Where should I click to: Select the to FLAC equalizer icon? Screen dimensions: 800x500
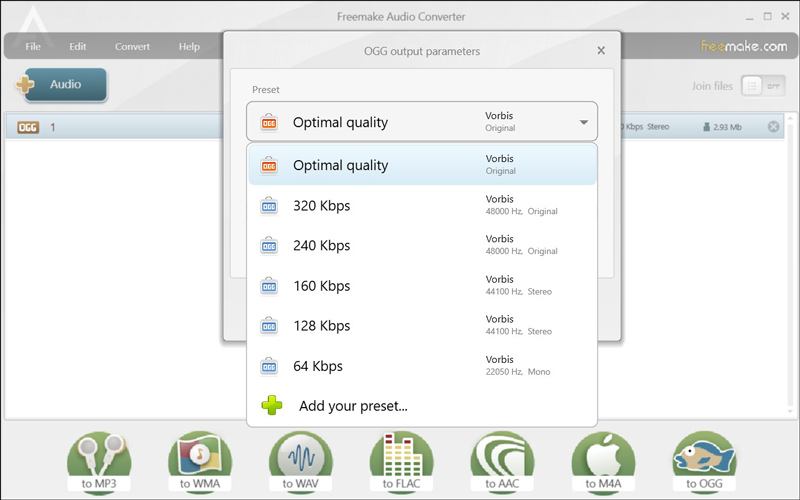coord(402,461)
